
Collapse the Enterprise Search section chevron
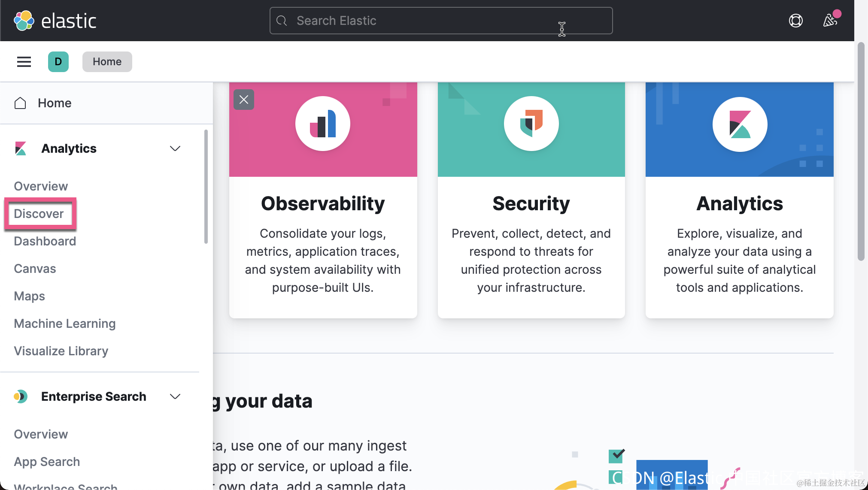[175, 396]
